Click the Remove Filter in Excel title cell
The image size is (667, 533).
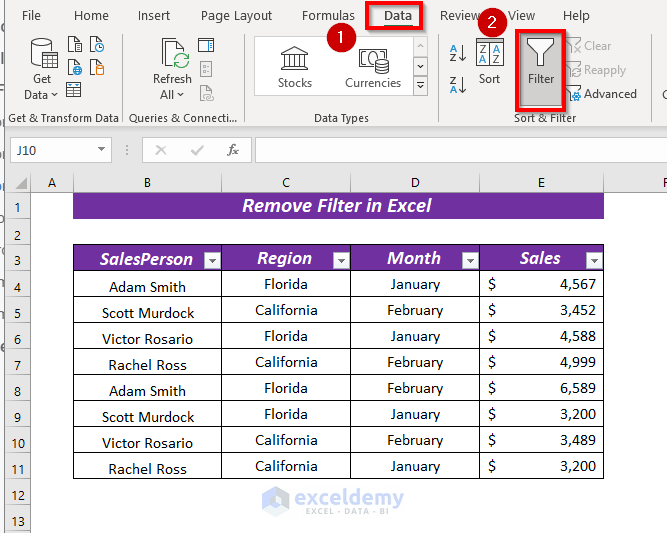pyautogui.click(x=338, y=206)
